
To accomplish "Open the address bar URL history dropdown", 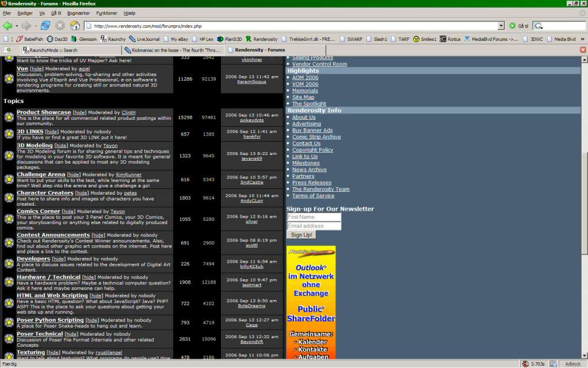I will [x=501, y=26].
